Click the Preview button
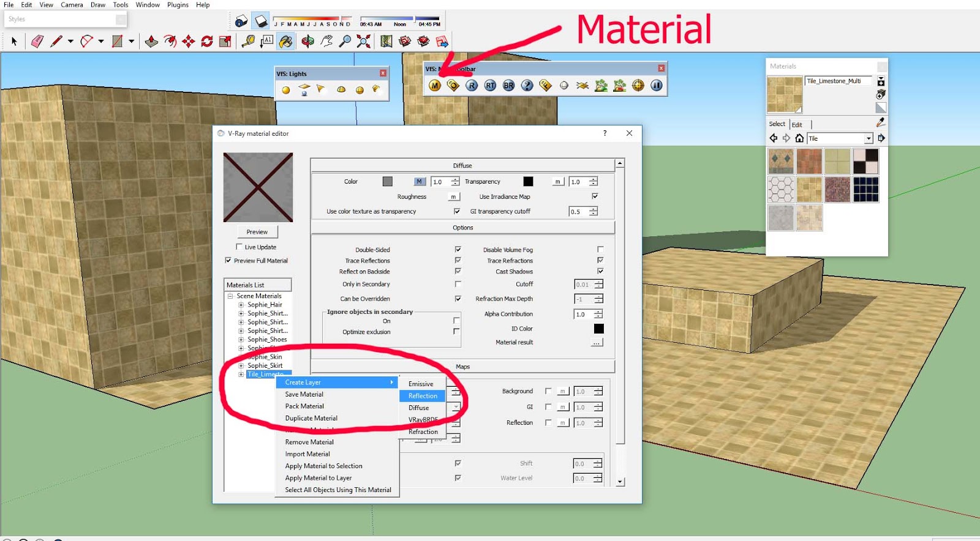 pos(257,232)
